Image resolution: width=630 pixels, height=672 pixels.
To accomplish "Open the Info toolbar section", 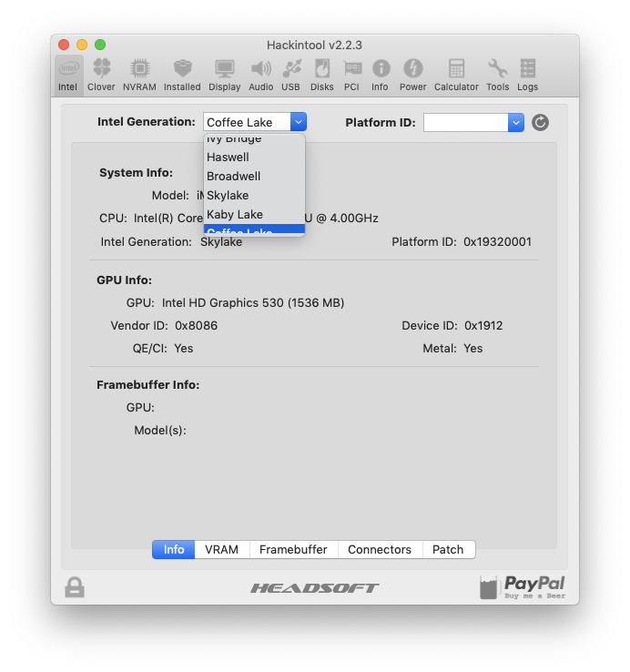I will point(381,76).
